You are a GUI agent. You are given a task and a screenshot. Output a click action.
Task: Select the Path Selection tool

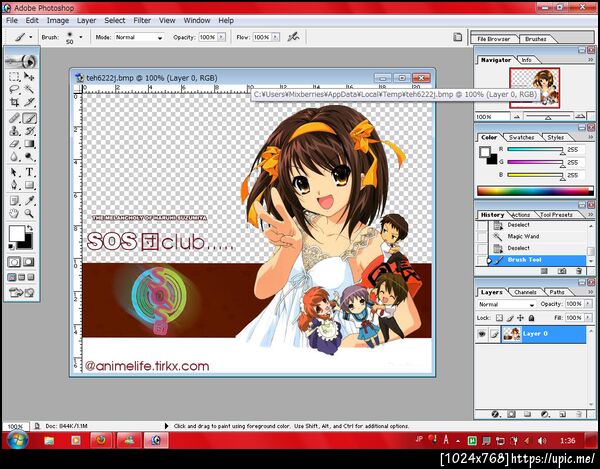tap(14, 173)
